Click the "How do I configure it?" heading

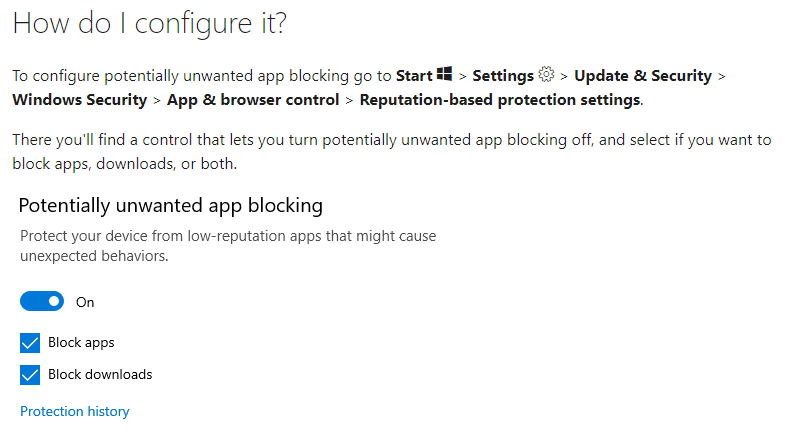(x=150, y=25)
